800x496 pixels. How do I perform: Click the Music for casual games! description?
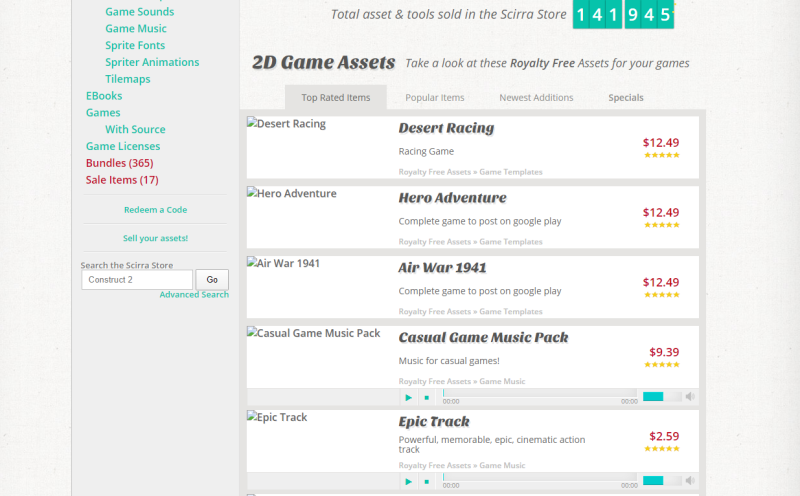[449, 361]
